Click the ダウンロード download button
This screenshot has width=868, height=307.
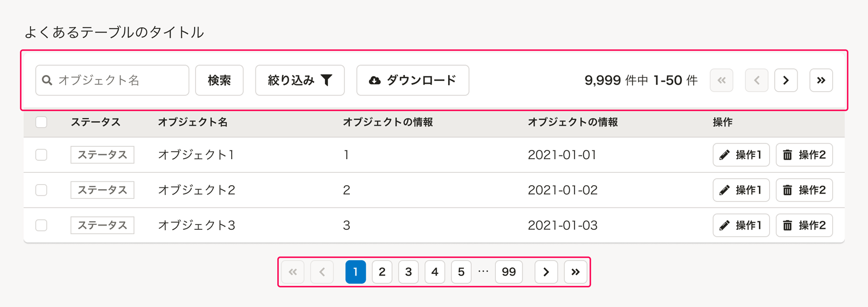coord(412,80)
